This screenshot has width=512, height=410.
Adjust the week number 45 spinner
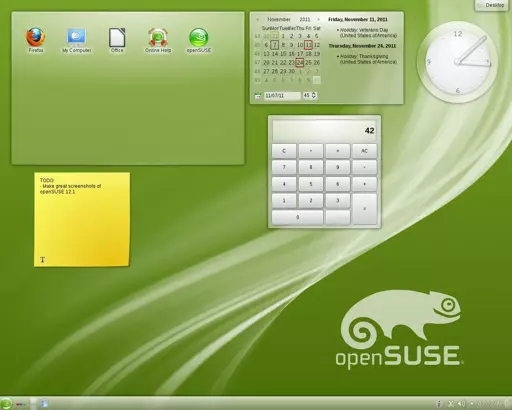(310, 96)
